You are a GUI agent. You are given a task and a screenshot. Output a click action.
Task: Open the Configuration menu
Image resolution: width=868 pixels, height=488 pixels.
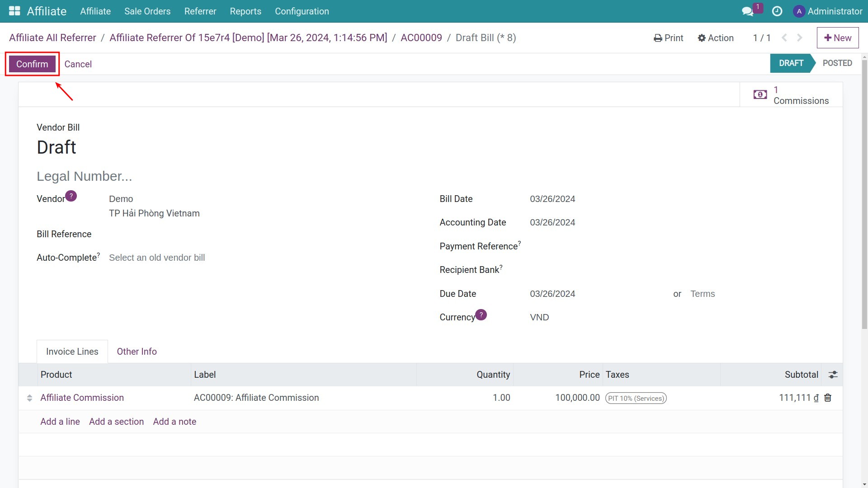pyautogui.click(x=302, y=11)
